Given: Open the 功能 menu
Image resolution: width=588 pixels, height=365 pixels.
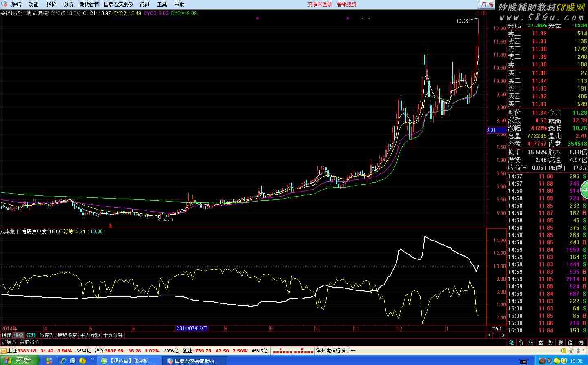Looking at the screenshot, I should (x=33, y=4).
